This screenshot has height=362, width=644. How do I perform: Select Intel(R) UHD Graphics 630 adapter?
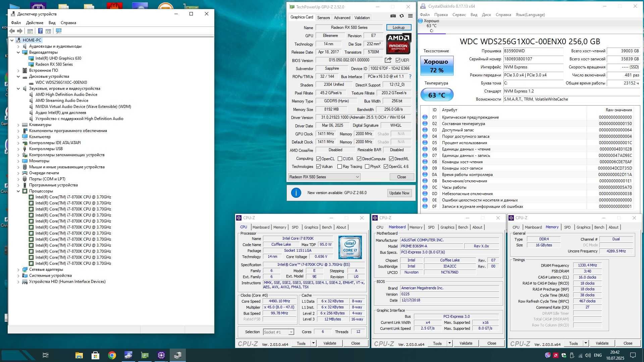58,58
